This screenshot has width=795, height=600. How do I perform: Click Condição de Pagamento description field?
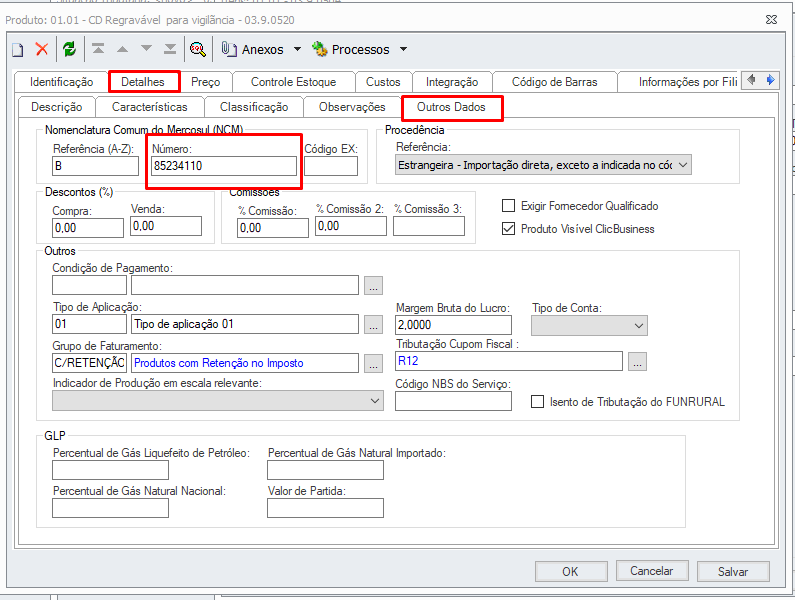(245, 285)
